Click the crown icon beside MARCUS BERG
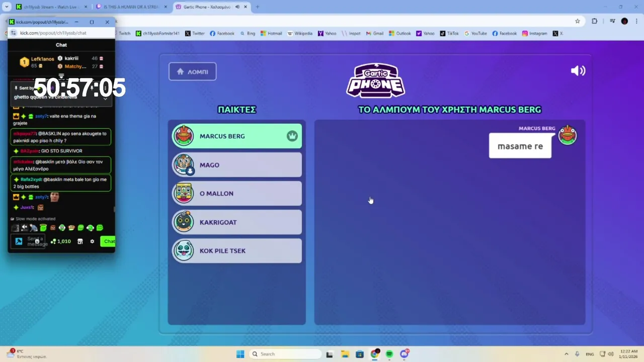644x362 pixels. pyautogui.click(x=292, y=136)
